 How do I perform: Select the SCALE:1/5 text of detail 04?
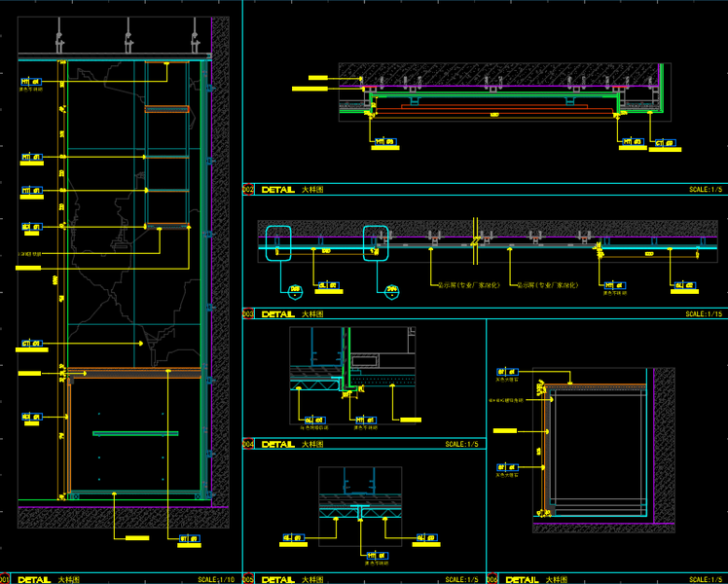click(461, 444)
